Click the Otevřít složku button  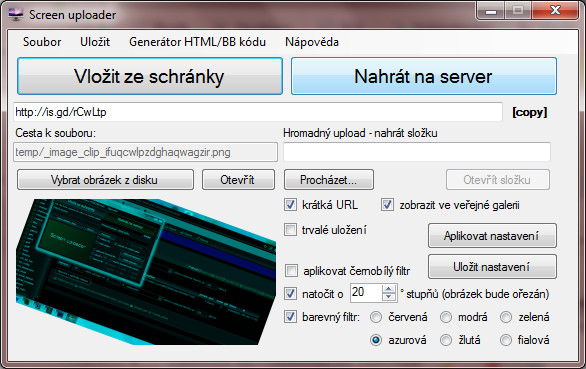[497, 180]
